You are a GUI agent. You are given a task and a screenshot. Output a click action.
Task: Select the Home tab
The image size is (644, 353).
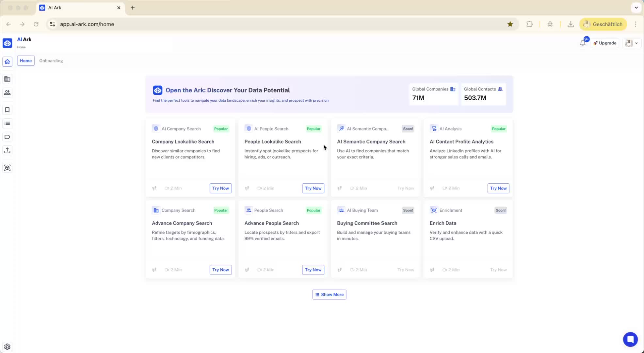tap(26, 61)
